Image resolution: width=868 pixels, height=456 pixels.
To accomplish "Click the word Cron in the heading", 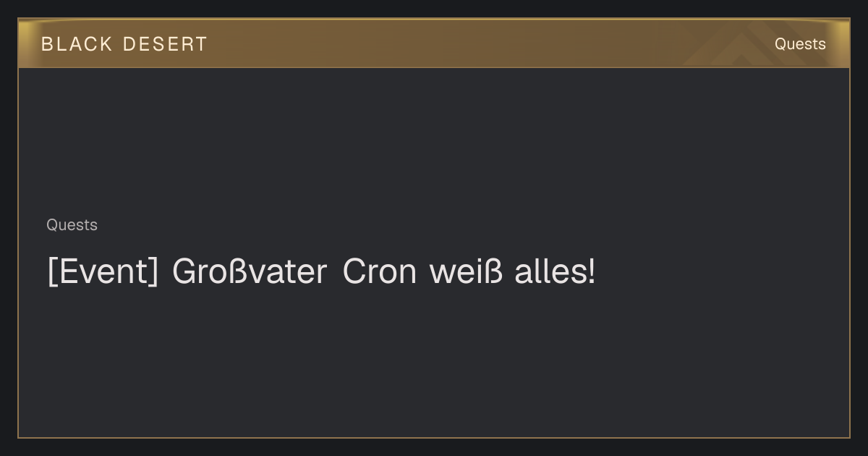I will coord(379,272).
